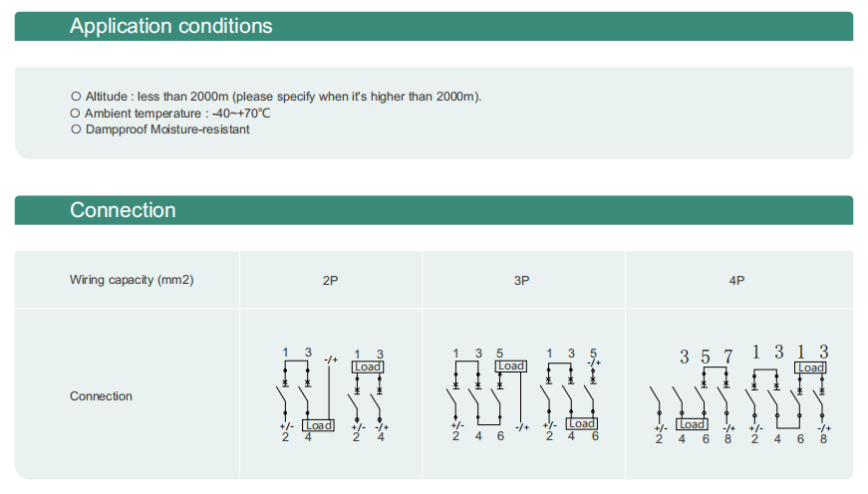Click the Wiring capacity (mm2) cell
Screen dimensions: 868x494
click(132, 280)
